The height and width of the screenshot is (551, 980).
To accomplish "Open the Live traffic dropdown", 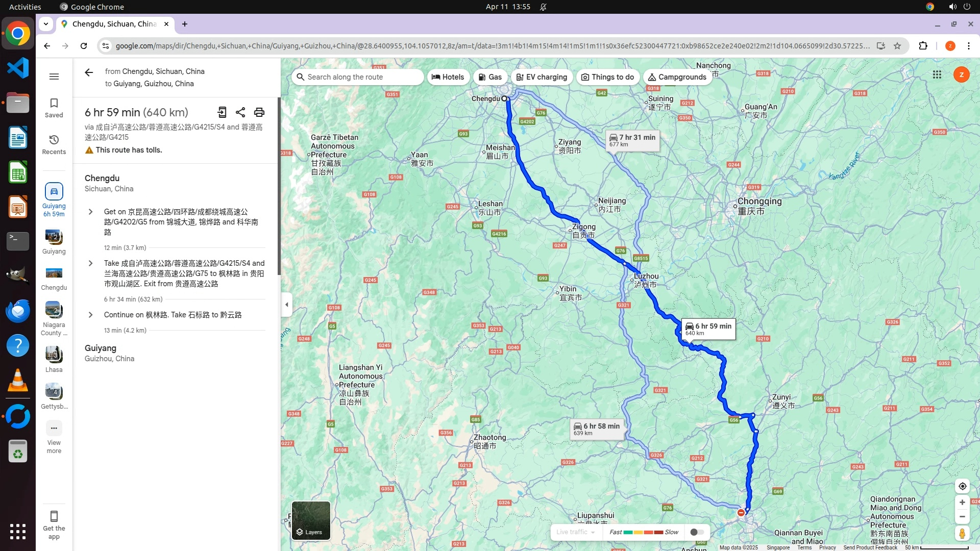I will coord(576,532).
